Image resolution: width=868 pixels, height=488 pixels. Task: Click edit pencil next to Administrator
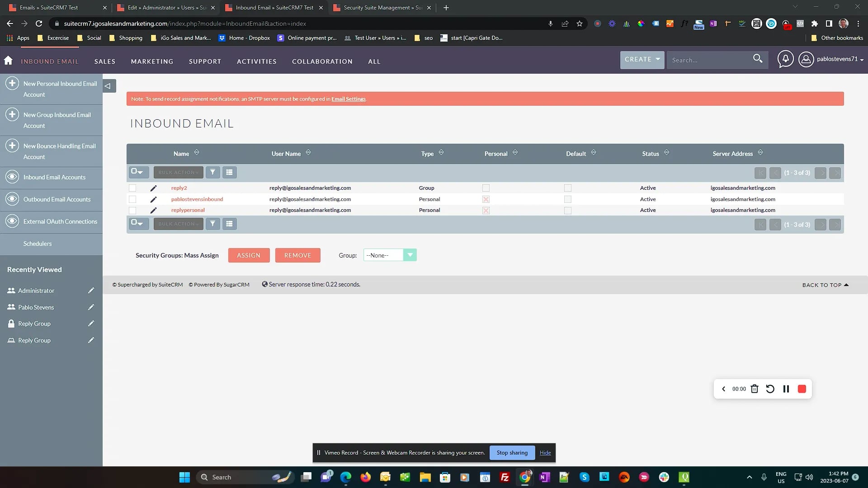click(91, 291)
